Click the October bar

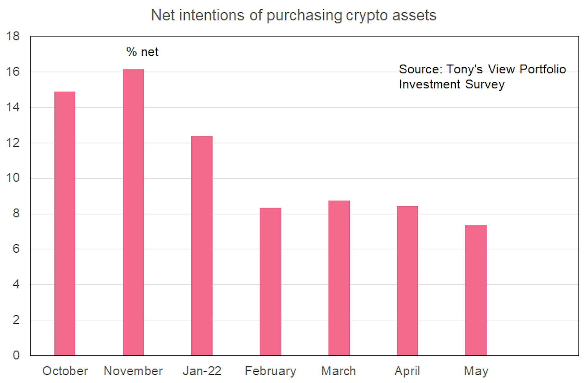click(x=65, y=223)
